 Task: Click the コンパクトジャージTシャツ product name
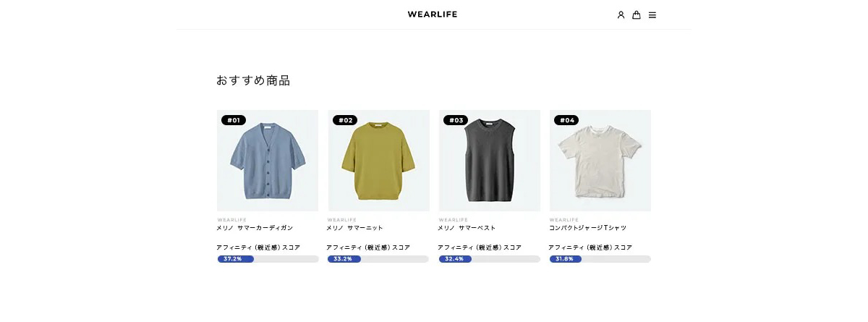[587, 228]
